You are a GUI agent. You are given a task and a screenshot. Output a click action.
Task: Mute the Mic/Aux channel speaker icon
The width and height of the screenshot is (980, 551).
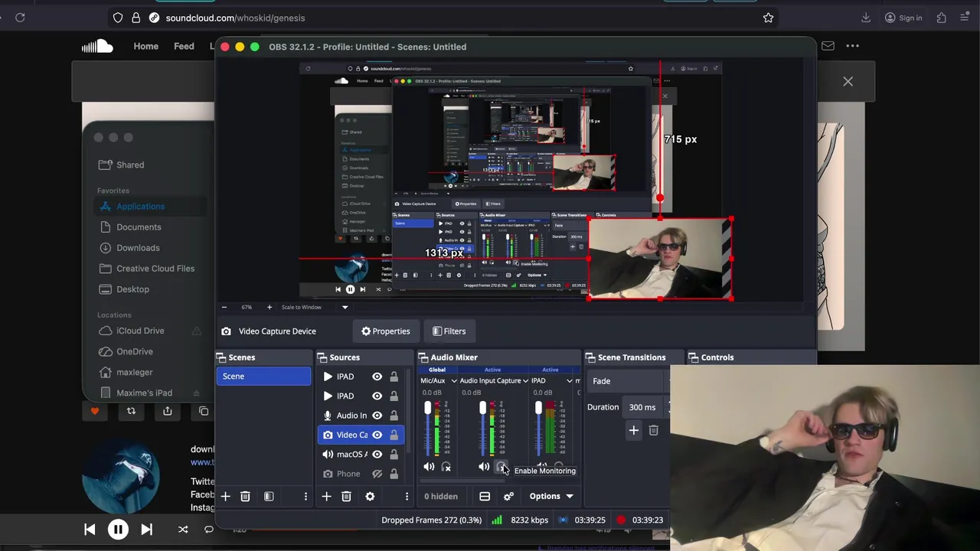click(429, 467)
